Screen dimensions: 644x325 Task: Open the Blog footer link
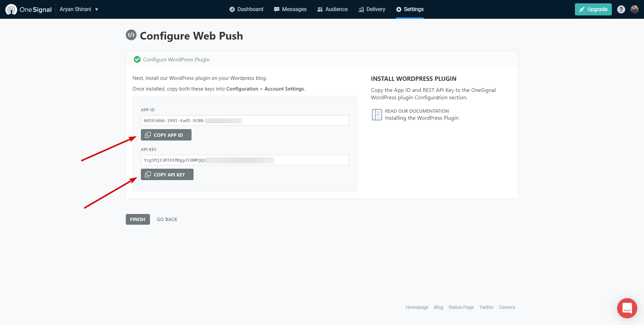(438, 307)
